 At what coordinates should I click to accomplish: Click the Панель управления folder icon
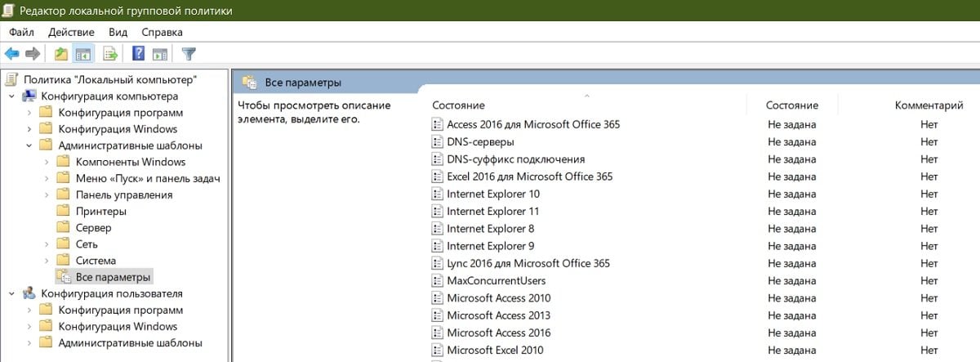click(63, 194)
